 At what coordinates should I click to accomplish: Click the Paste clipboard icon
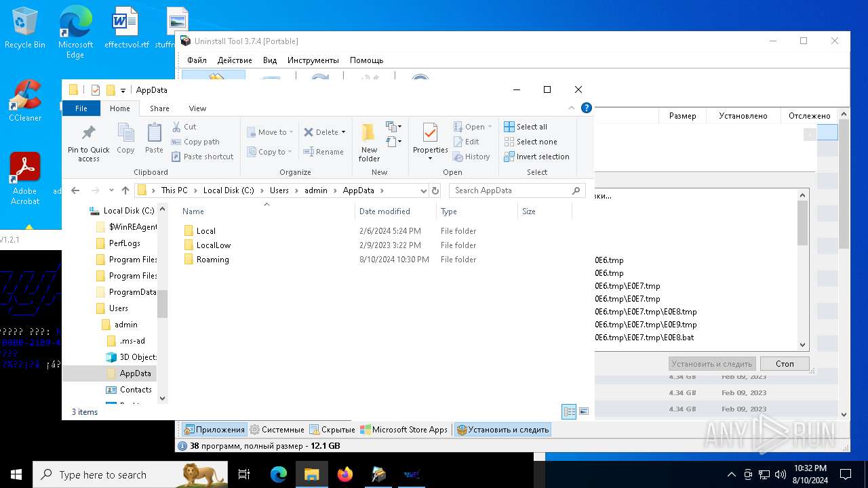(154, 138)
